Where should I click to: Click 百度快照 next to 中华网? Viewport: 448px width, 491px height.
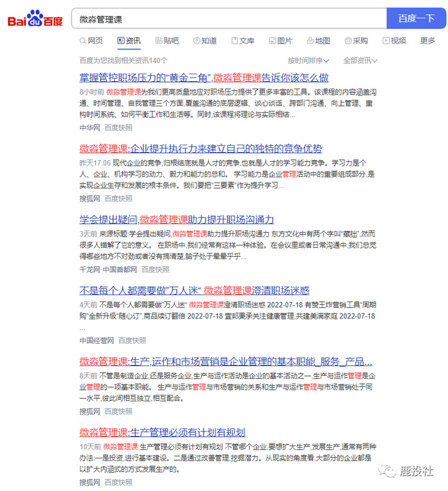(x=118, y=128)
